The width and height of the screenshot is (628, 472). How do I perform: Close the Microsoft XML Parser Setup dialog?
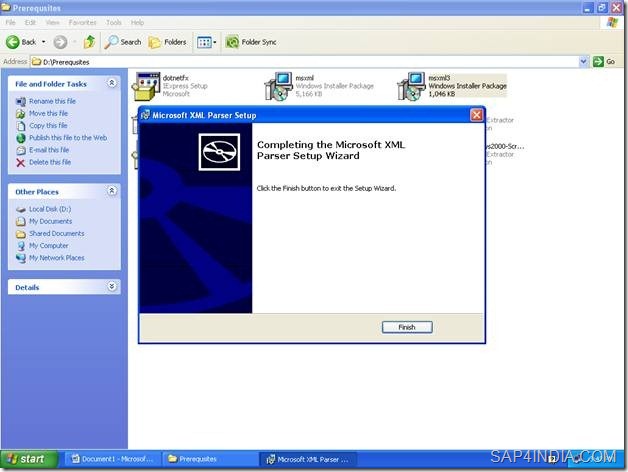(x=477, y=115)
